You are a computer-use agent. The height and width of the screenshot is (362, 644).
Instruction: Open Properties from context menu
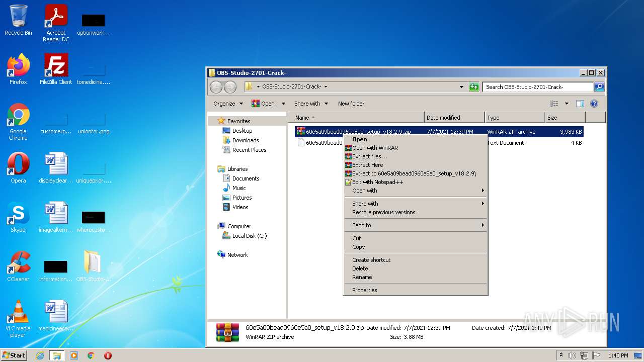(415, 290)
